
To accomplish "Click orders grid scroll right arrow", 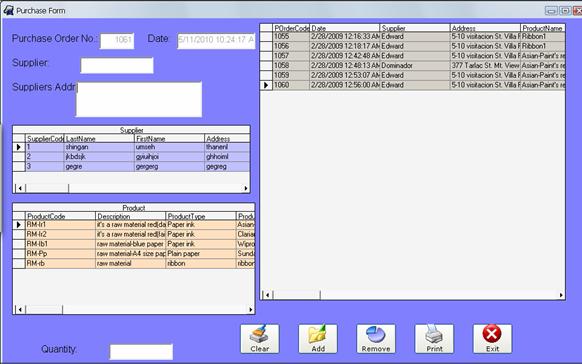I will pos(561,295).
